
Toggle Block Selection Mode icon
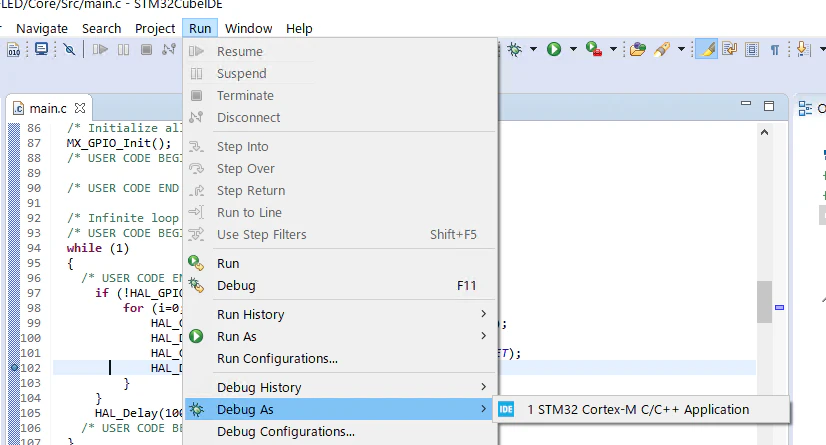click(x=752, y=50)
